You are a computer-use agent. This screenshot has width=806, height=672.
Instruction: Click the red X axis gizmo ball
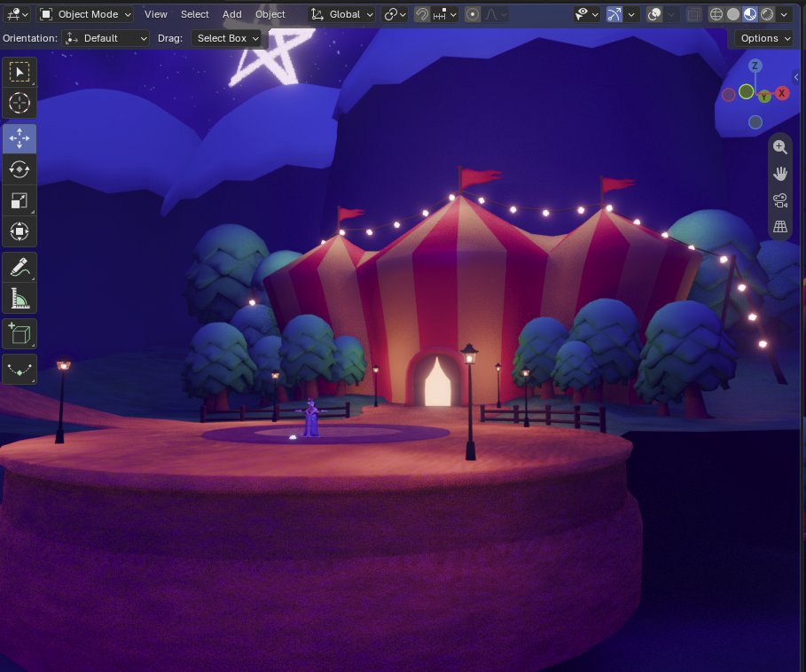(x=782, y=93)
